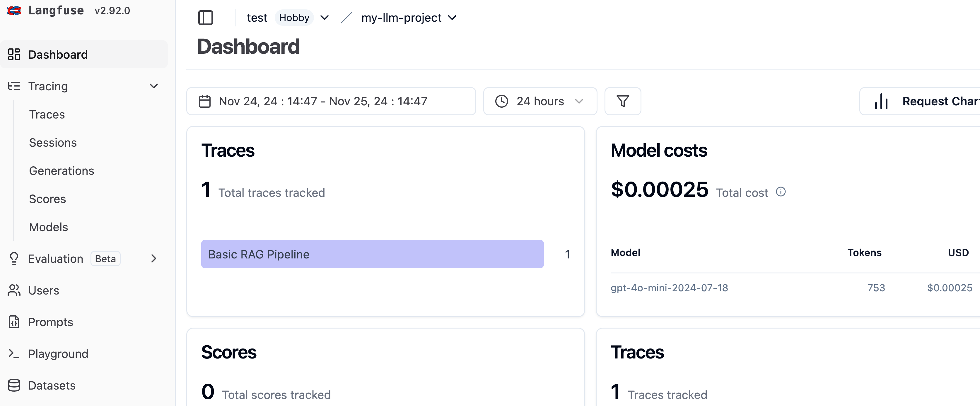
Task: Open the Sessions page
Action: (53, 142)
